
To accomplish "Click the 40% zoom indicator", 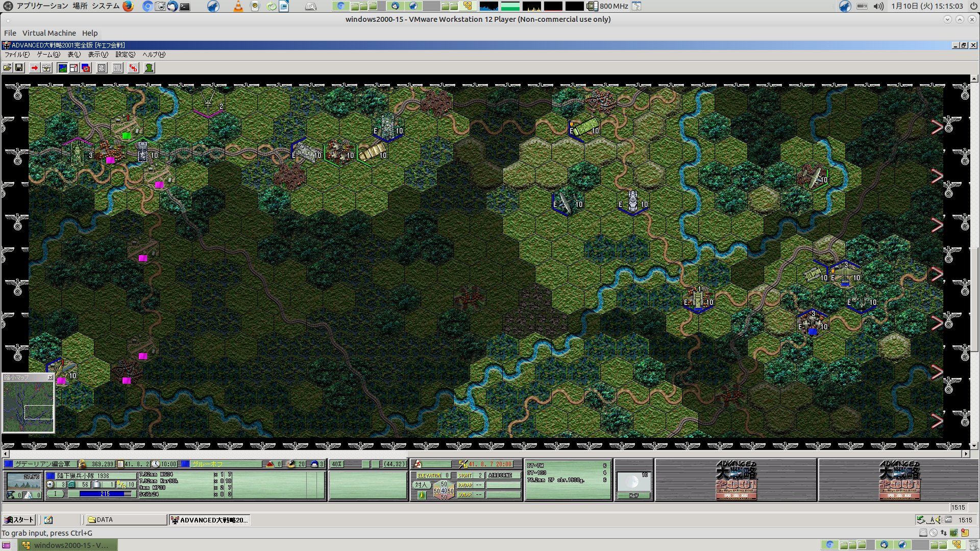I will coord(337,464).
